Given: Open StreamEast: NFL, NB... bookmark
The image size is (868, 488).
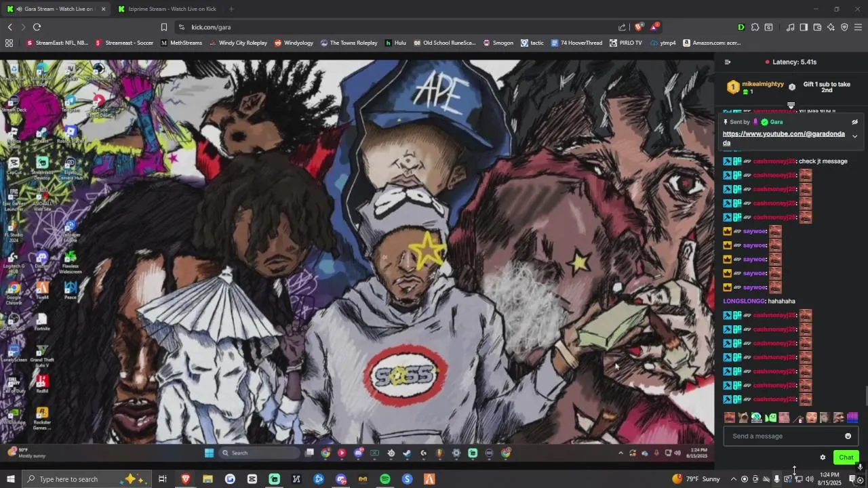Looking at the screenshot, I should 57,43.
